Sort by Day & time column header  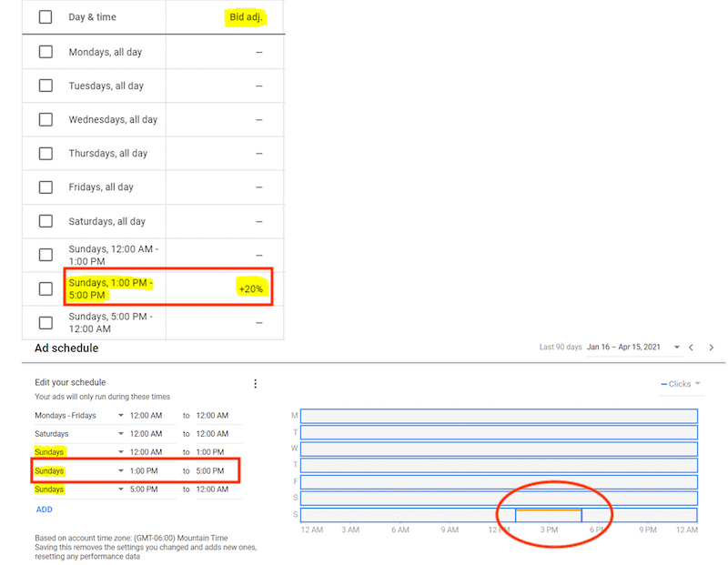click(92, 17)
